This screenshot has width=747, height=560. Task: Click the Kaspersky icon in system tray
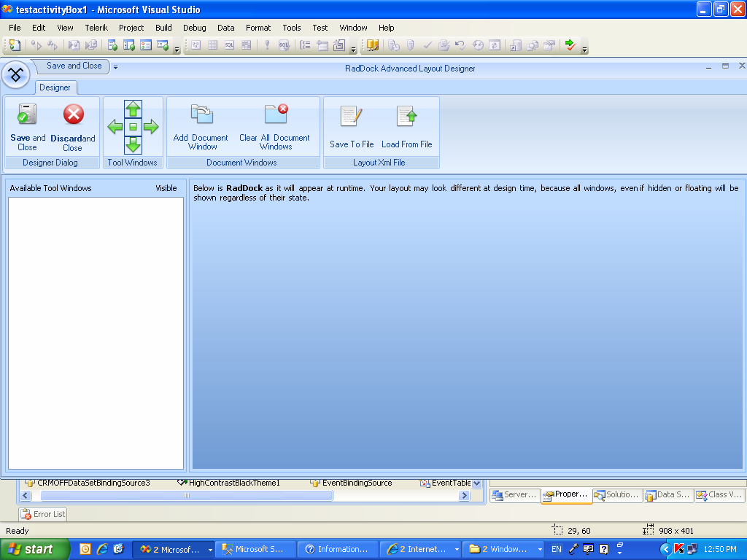click(x=679, y=549)
